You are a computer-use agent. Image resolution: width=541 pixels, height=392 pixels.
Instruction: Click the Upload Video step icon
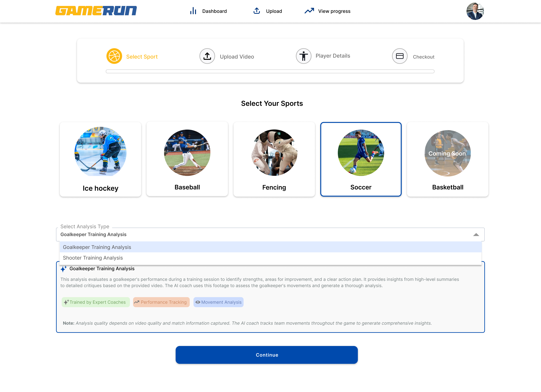pyautogui.click(x=207, y=56)
